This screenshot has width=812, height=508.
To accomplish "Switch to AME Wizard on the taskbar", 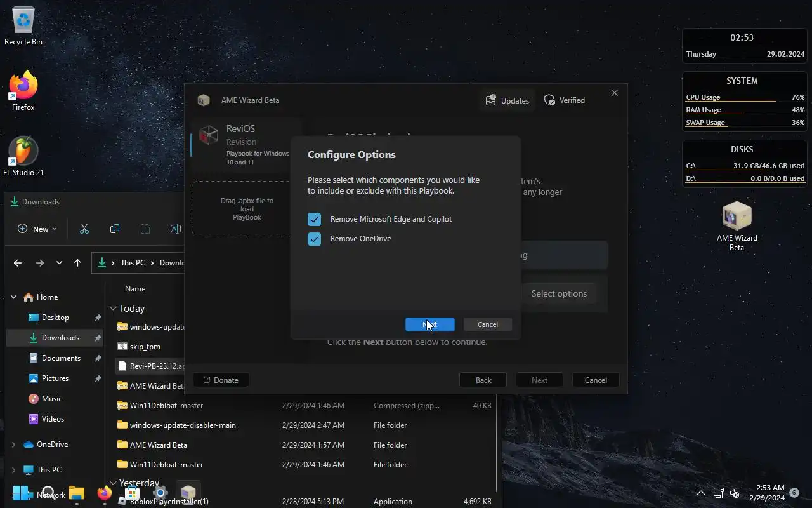I will point(188,493).
